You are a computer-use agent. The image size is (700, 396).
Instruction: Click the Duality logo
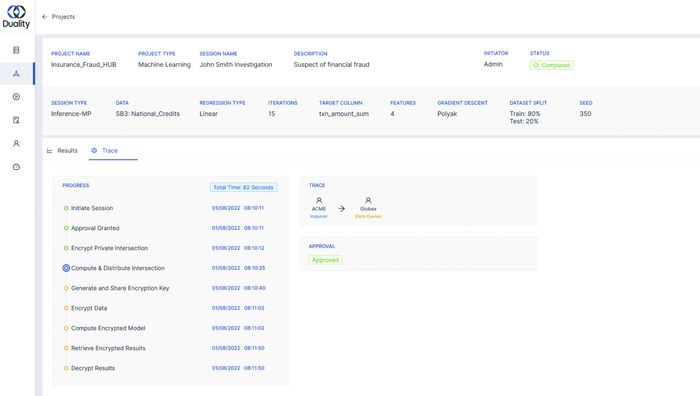click(x=16, y=17)
